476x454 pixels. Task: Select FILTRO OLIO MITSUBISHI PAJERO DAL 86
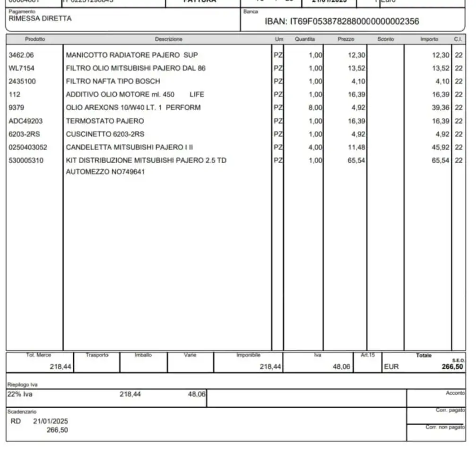136,68
